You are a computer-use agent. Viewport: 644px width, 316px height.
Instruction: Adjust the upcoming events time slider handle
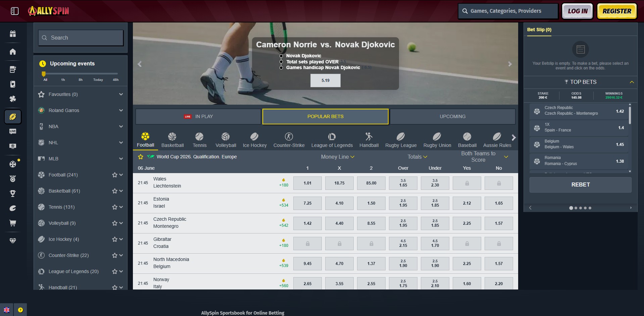click(x=44, y=73)
